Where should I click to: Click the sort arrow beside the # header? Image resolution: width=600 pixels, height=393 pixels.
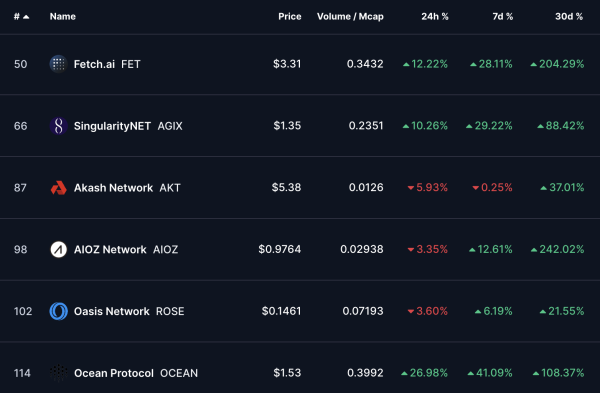(26, 16)
